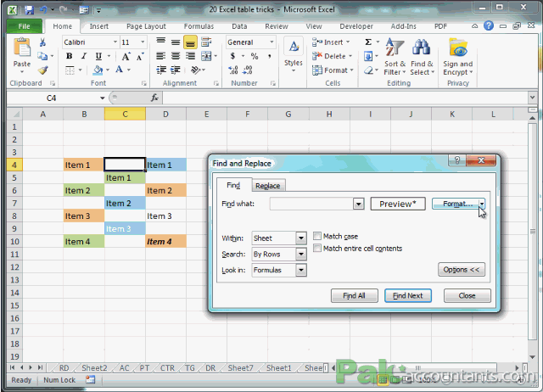Open the Styles gallery
Screen dimensions: 543x392
pyautogui.click(x=294, y=55)
